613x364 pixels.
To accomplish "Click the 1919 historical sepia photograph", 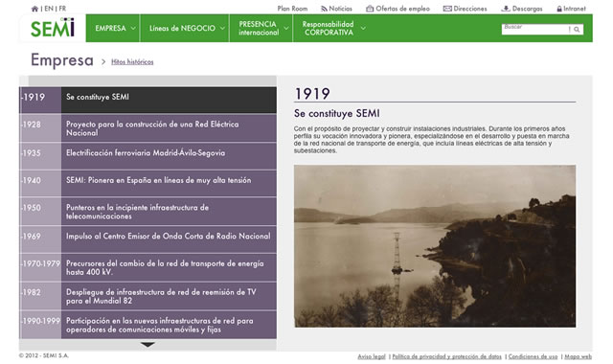I will 435,246.
